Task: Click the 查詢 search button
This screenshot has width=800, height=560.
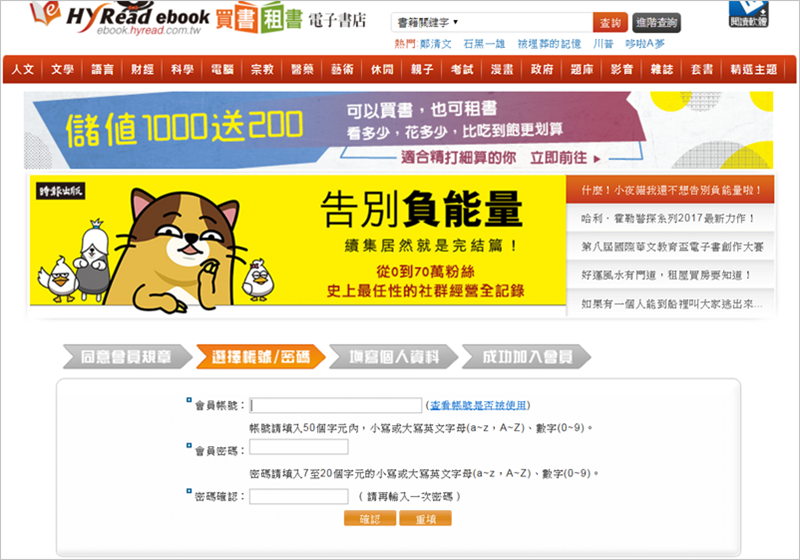Action: [x=610, y=23]
